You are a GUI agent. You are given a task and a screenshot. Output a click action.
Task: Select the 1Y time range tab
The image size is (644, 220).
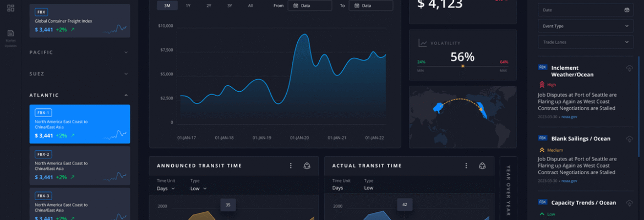click(x=188, y=5)
